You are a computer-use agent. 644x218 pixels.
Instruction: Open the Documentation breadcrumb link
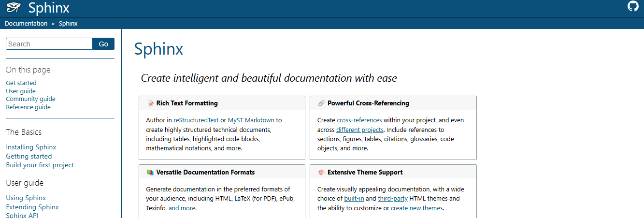(26, 24)
